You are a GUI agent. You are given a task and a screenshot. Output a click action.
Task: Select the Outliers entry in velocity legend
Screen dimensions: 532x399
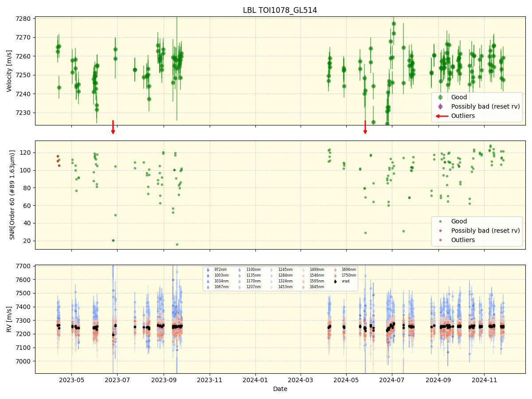coord(463,116)
